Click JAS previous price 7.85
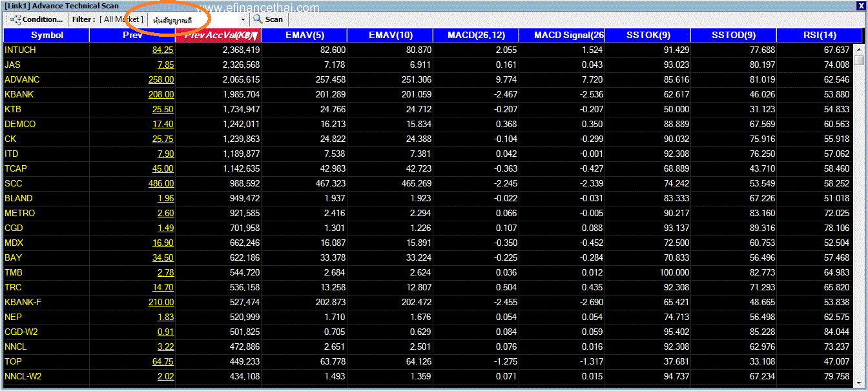Screen dimensions: 868x391 [x=165, y=65]
